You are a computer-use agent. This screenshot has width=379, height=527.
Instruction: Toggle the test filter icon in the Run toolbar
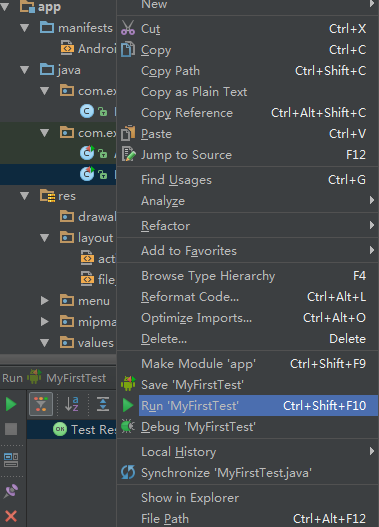pyautogui.click(x=41, y=404)
